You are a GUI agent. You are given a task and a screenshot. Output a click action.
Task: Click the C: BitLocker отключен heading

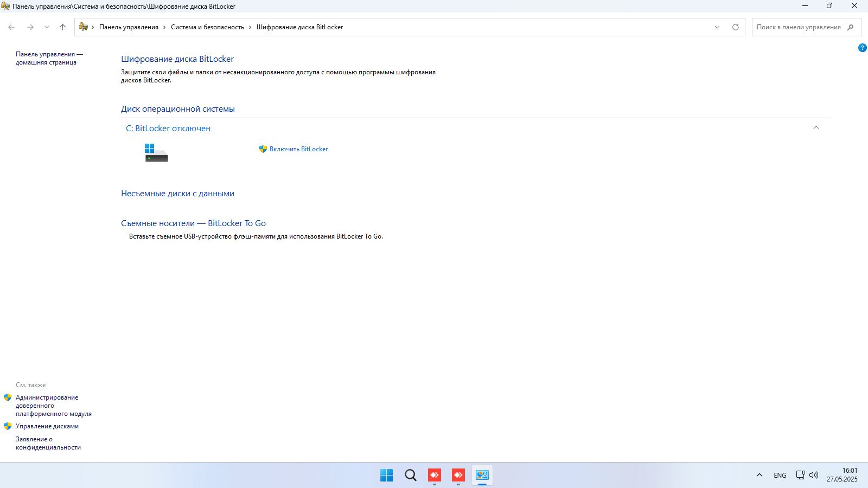168,129
